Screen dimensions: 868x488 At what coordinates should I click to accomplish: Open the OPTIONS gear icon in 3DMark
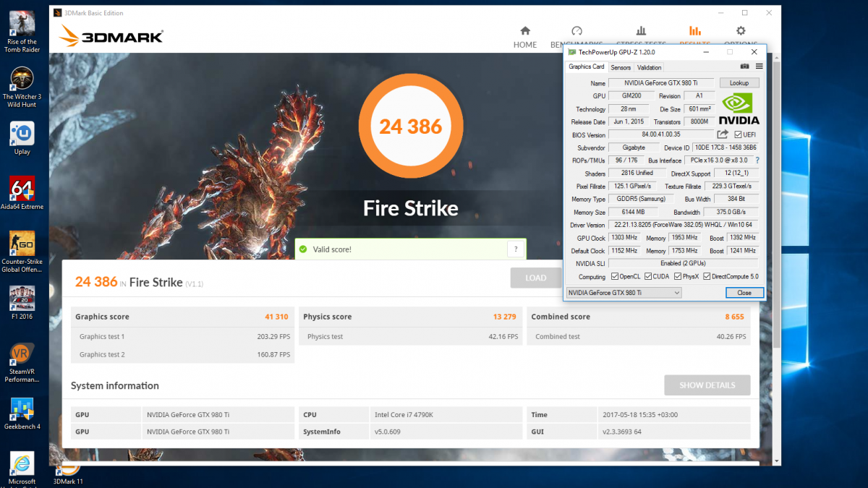click(741, 31)
